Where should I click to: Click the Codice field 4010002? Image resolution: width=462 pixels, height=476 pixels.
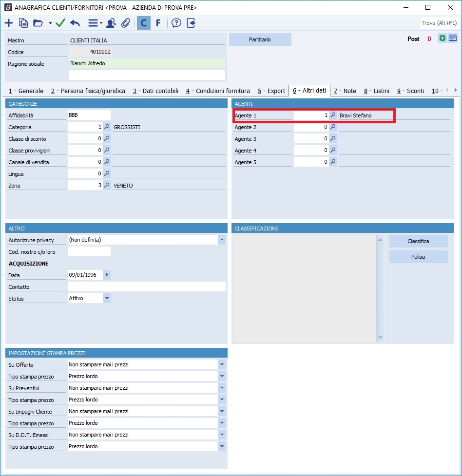91,52
